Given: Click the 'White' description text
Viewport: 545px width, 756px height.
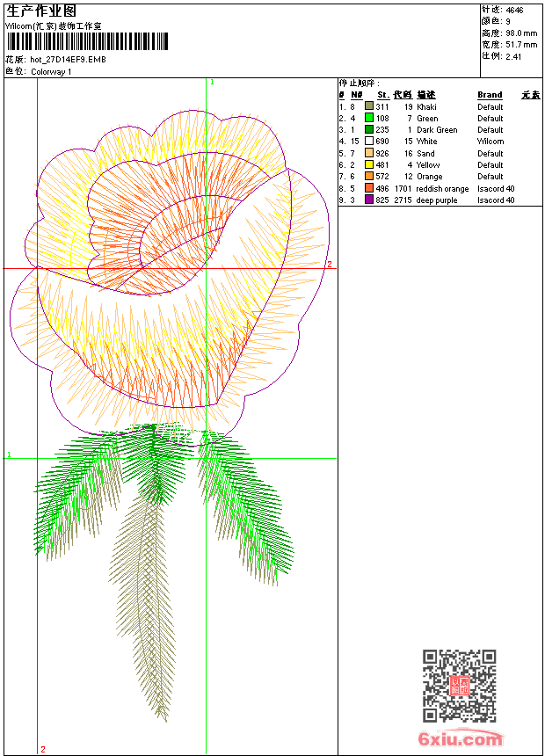Looking at the screenshot, I should (x=427, y=142).
